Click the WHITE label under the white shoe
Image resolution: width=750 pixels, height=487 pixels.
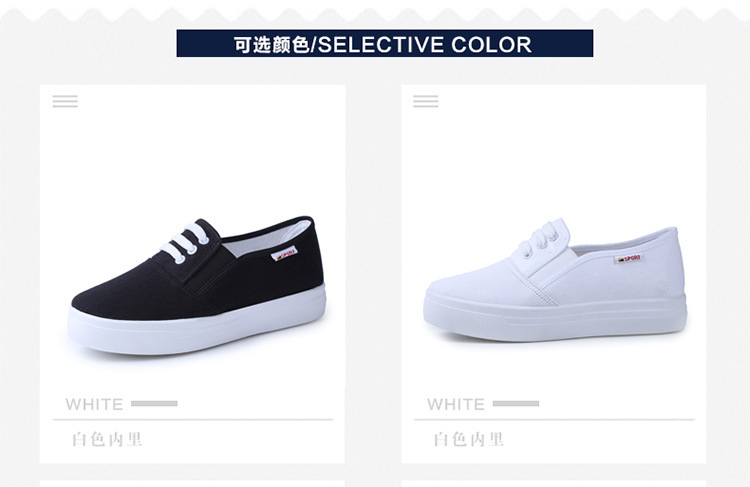(x=456, y=404)
